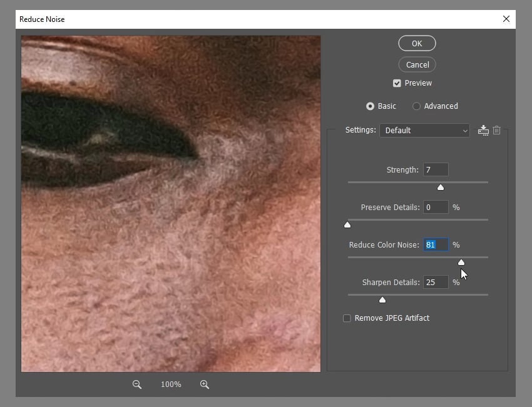Click the Strength value field
This screenshot has width=532, height=407.
(436, 169)
